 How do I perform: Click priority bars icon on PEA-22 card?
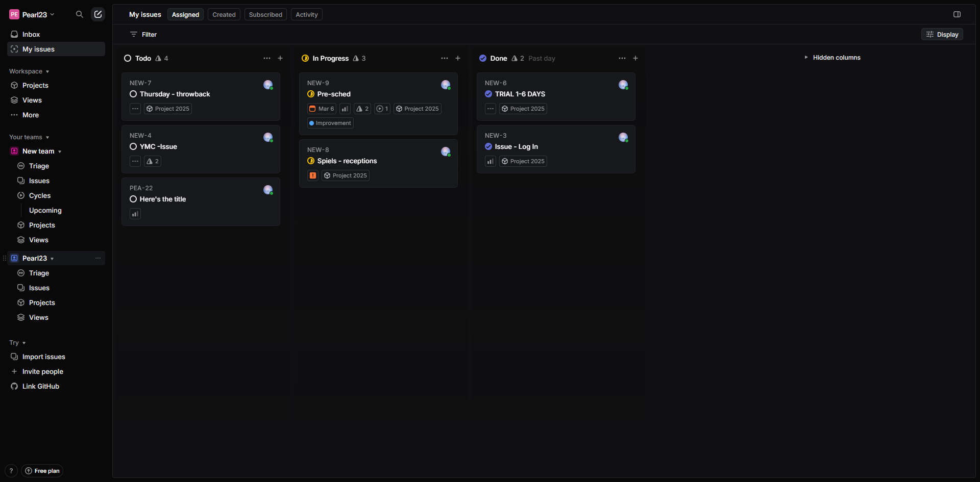(x=135, y=214)
